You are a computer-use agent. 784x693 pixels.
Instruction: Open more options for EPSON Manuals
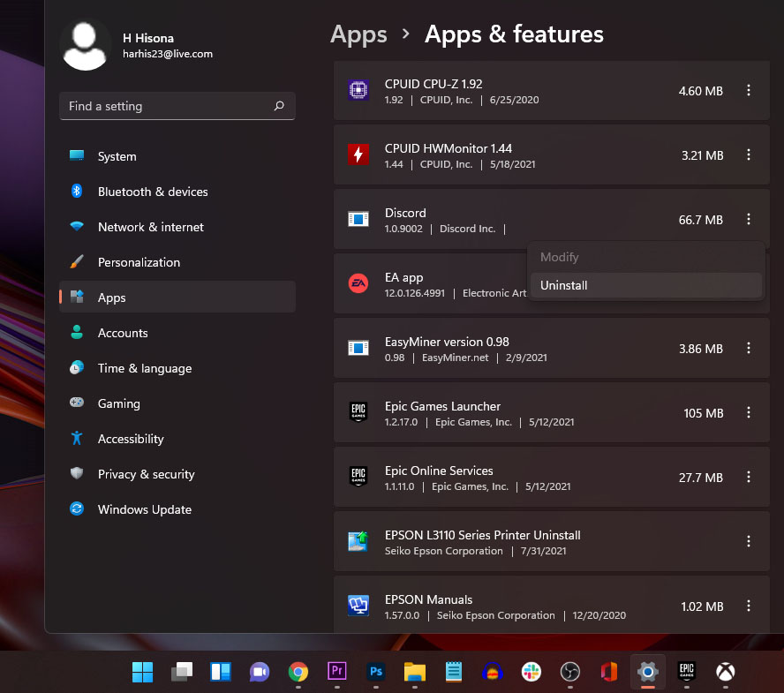coord(749,606)
